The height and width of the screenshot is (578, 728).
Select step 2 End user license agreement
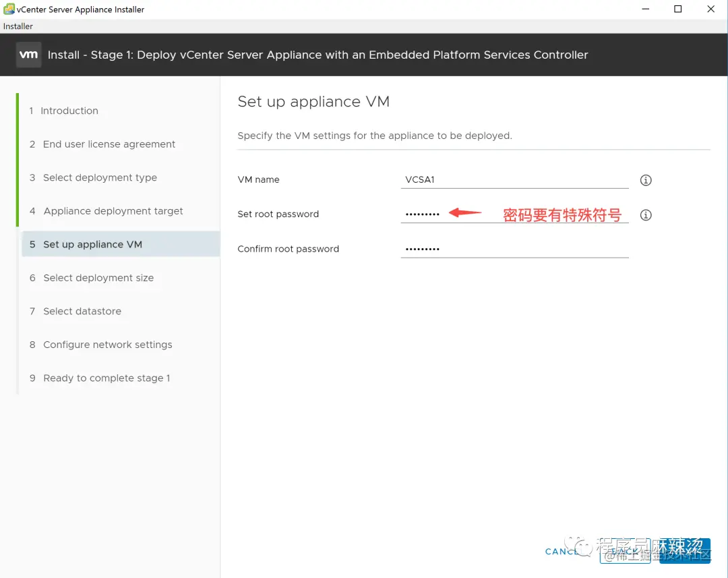pos(102,144)
